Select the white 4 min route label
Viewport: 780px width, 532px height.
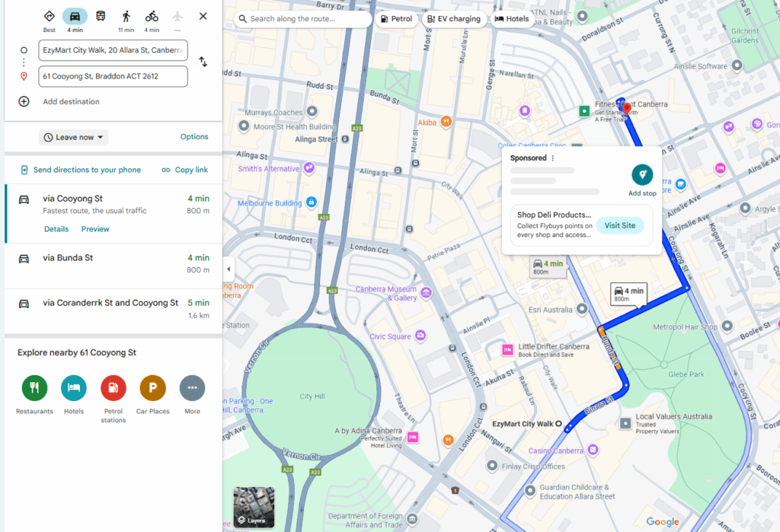[x=628, y=295]
